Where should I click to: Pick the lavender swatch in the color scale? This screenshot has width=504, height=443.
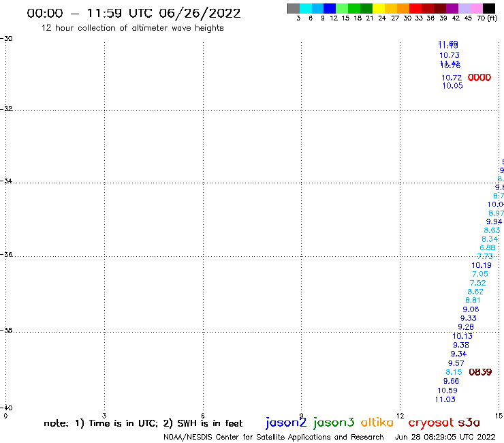pos(464,8)
